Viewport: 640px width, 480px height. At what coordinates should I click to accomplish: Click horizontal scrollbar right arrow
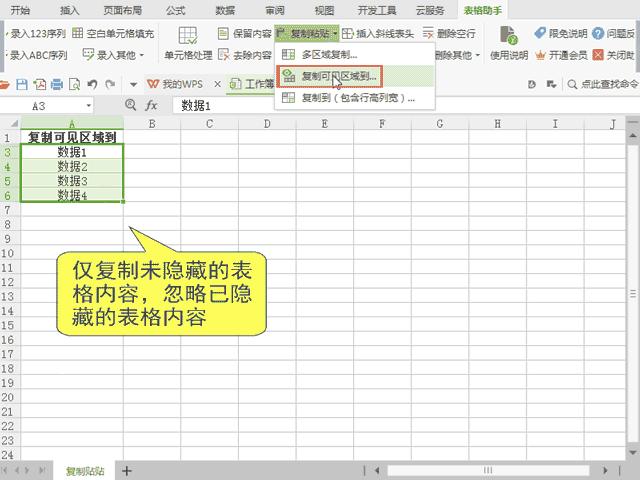[605, 471]
